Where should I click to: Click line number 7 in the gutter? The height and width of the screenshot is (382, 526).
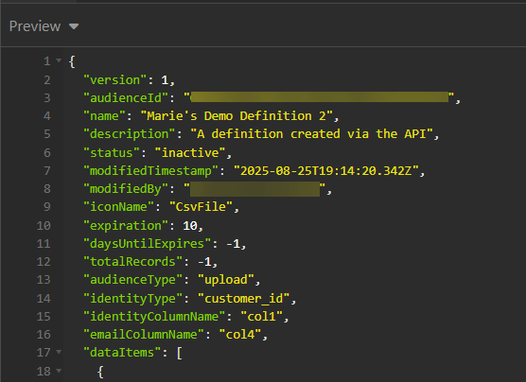(x=47, y=171)
